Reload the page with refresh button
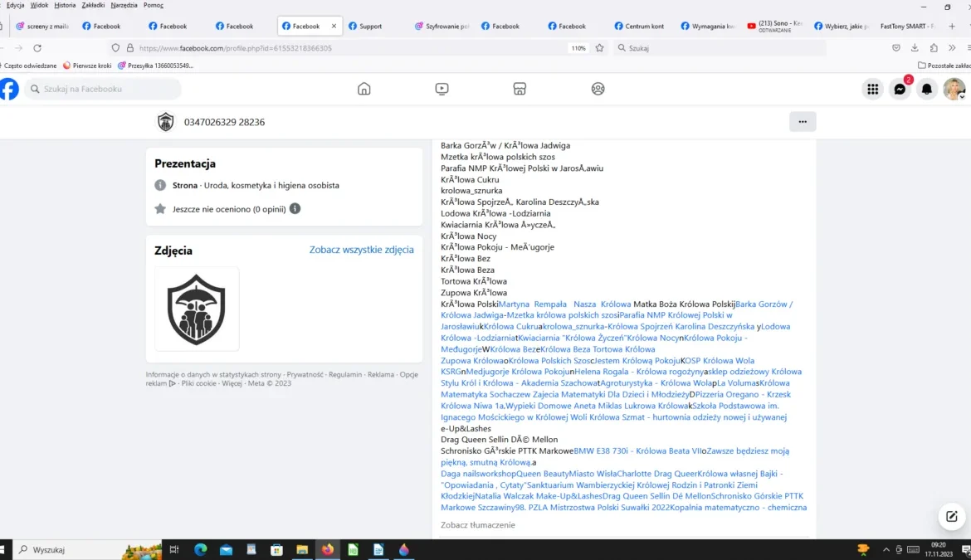Image resolution: width=971 pixels, height=560 pixels. coord(37,48)
